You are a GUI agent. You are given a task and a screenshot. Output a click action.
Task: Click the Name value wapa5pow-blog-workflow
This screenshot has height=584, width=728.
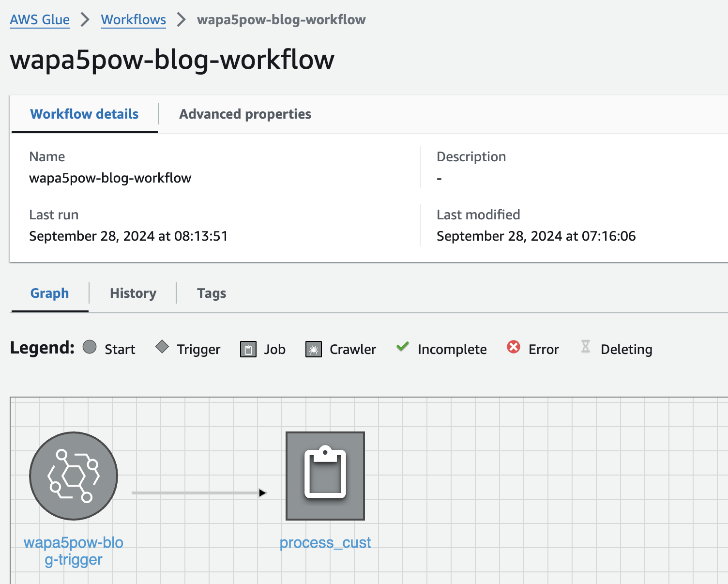(x=110, y=178)
